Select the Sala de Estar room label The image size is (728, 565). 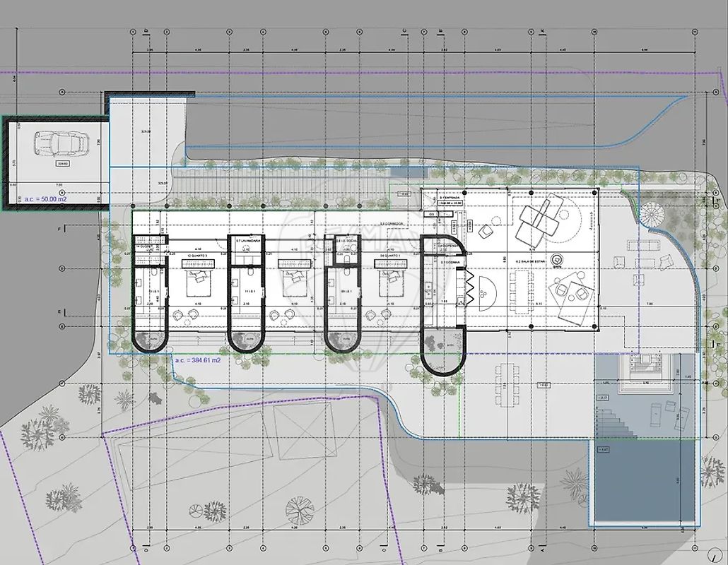click(532, 261)
